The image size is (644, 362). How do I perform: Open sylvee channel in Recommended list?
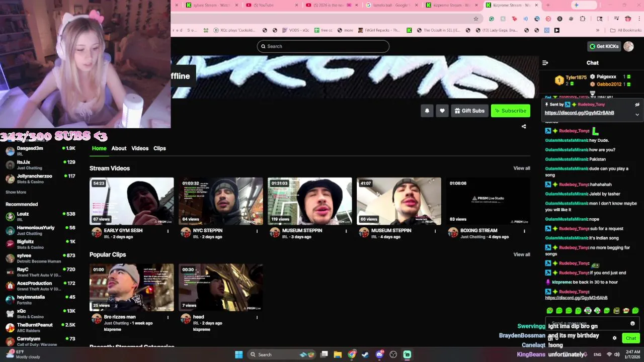coord(40,258)
